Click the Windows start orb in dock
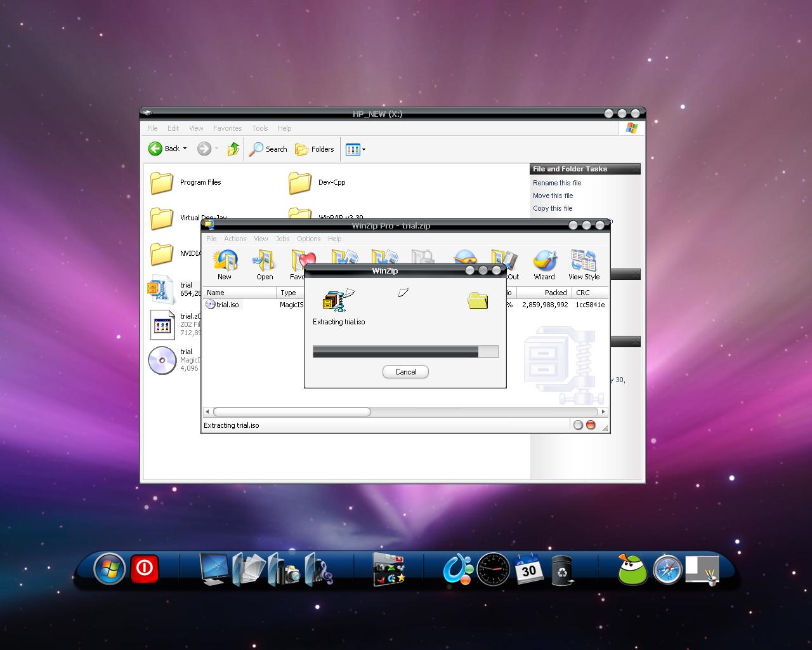812x650 pixels. (110, 569)
